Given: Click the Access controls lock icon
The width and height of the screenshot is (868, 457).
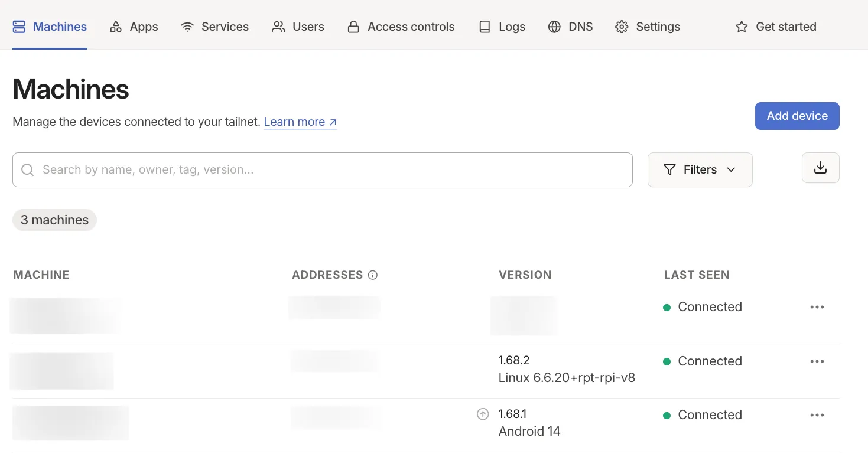Looking at the screenshot, I should (x=353, y=26).
